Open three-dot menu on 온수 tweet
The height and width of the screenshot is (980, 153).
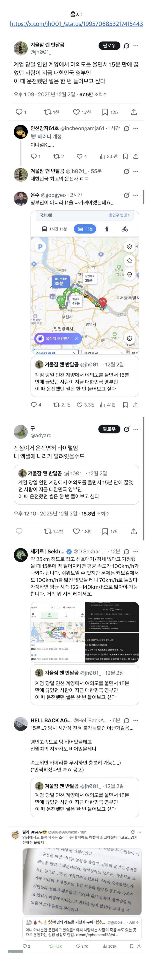(x=136, y=195)
